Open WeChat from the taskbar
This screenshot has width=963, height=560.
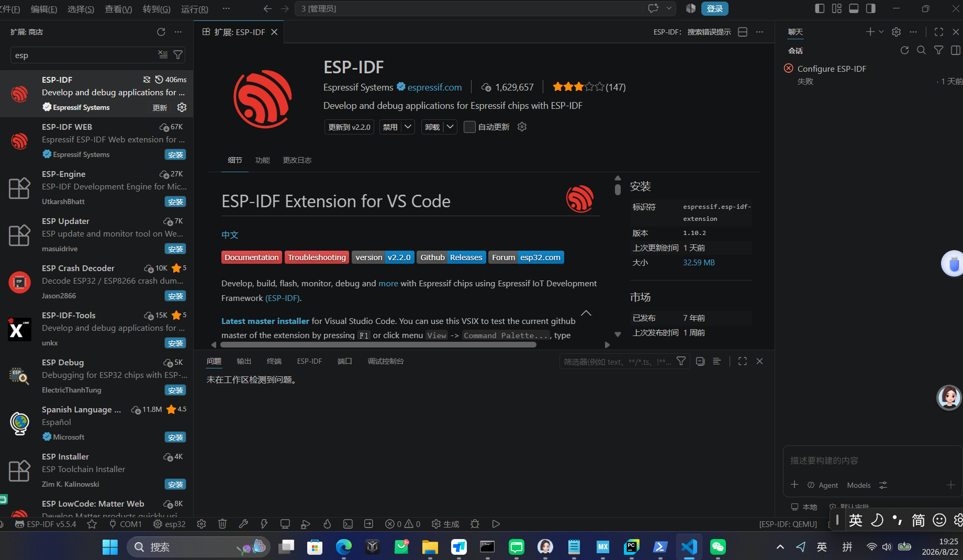pyautogui.click(x=718, y=547)
